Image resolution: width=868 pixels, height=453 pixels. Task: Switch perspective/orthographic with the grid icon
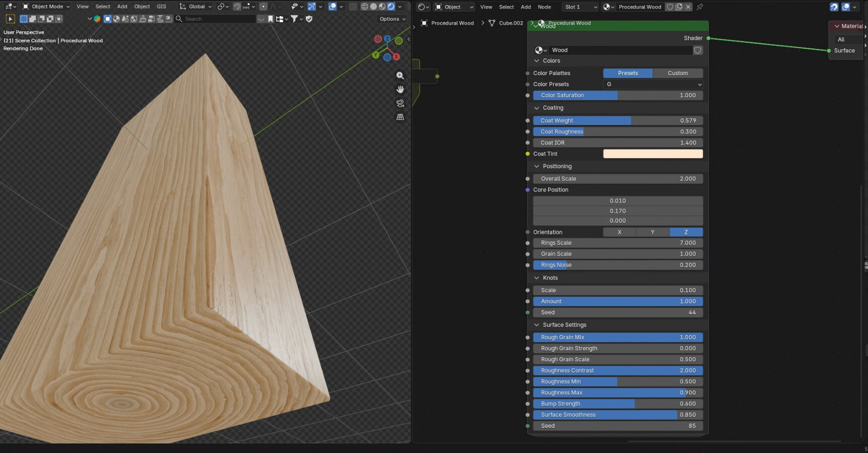[400, 117]
